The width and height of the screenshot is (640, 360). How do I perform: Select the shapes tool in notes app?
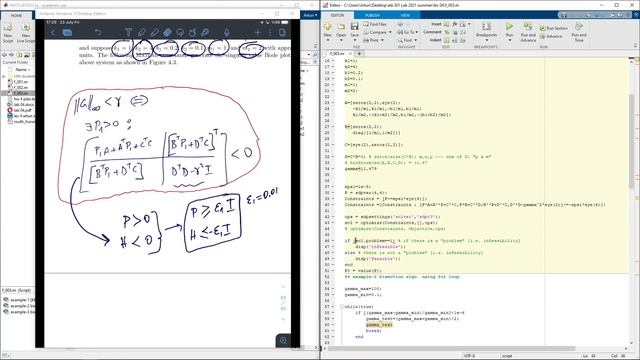[x=193, y=32]
